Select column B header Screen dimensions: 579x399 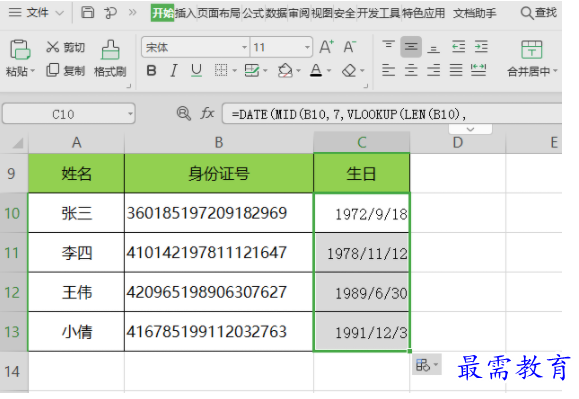(x=219, y=142)
